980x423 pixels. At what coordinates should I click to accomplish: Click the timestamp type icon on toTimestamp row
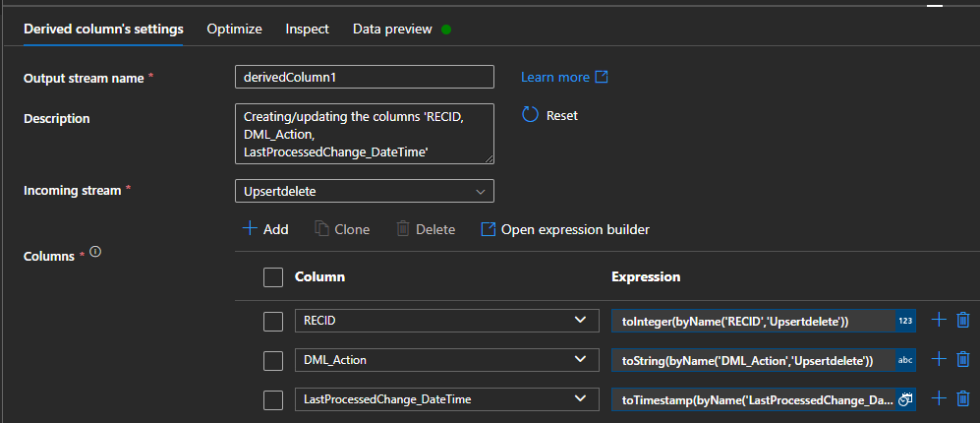[905, 399]
